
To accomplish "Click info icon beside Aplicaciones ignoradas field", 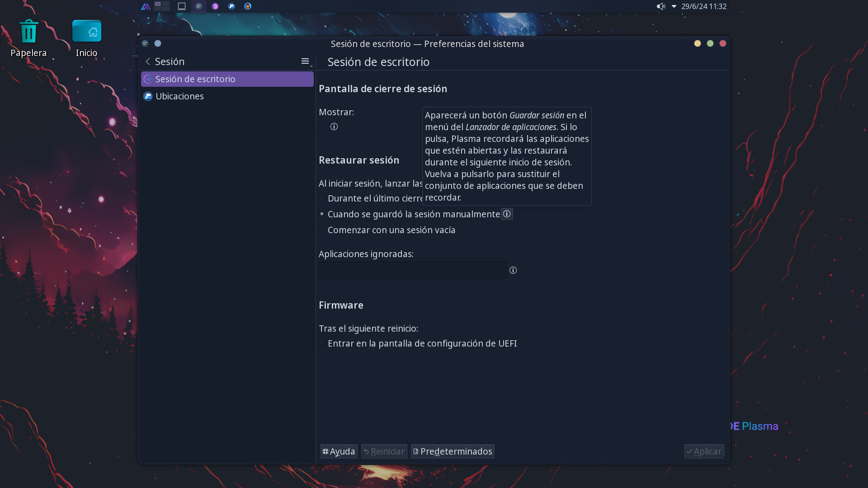I will pos(513,270).
